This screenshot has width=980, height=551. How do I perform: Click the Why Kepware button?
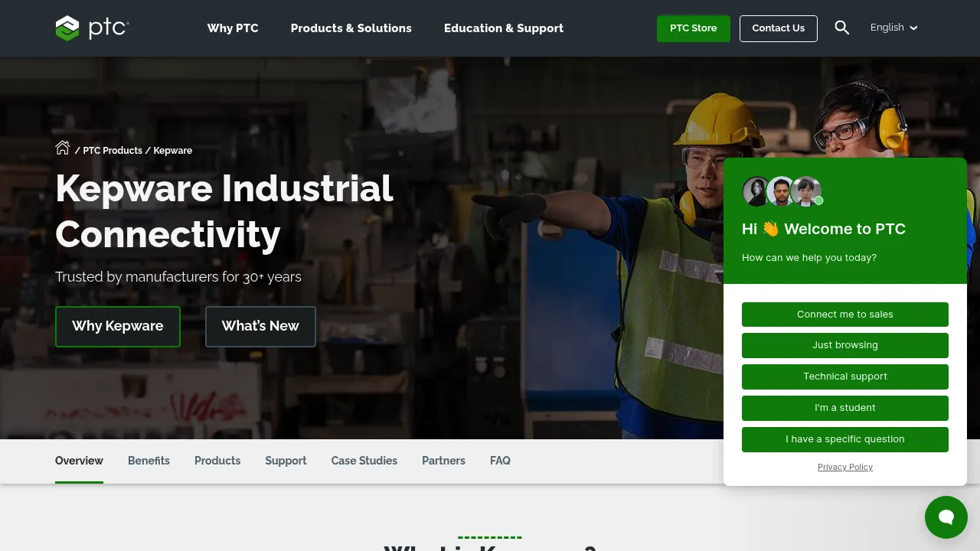coord(118,327)
